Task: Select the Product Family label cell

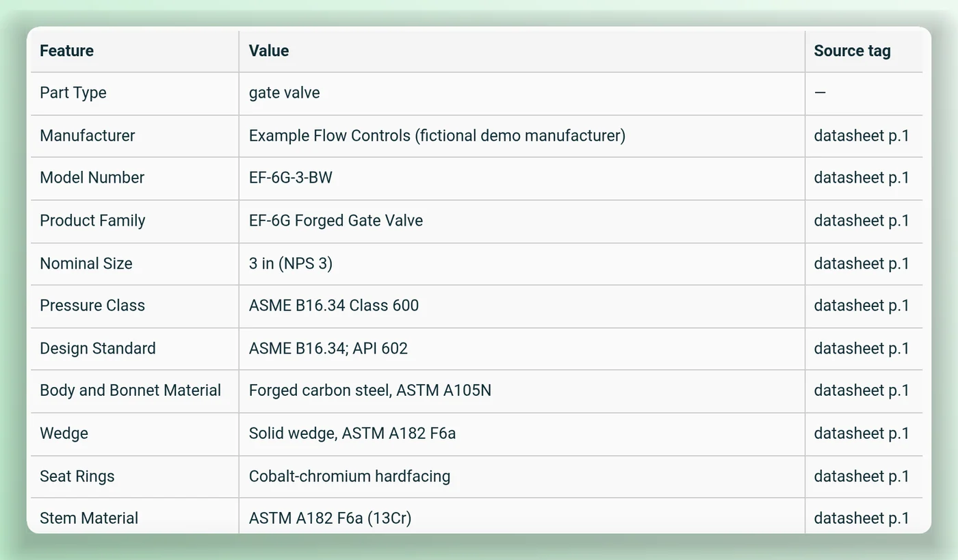Action: pyautogui.click(x=135, y=222)
